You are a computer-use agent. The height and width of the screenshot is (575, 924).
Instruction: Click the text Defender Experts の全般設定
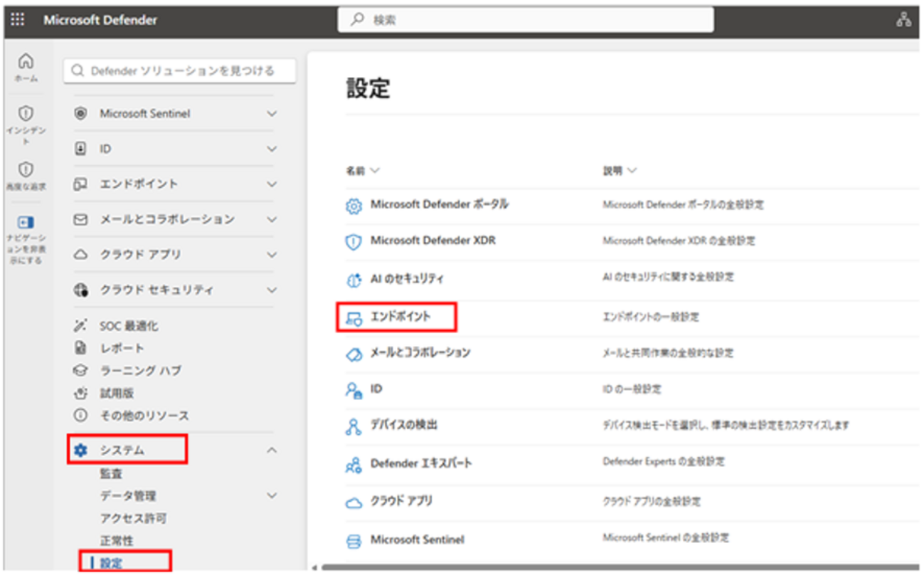click(x=663, y=463)
